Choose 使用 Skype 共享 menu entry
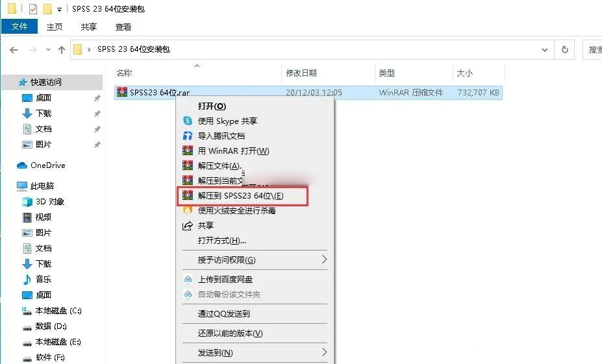 [255, 121]
